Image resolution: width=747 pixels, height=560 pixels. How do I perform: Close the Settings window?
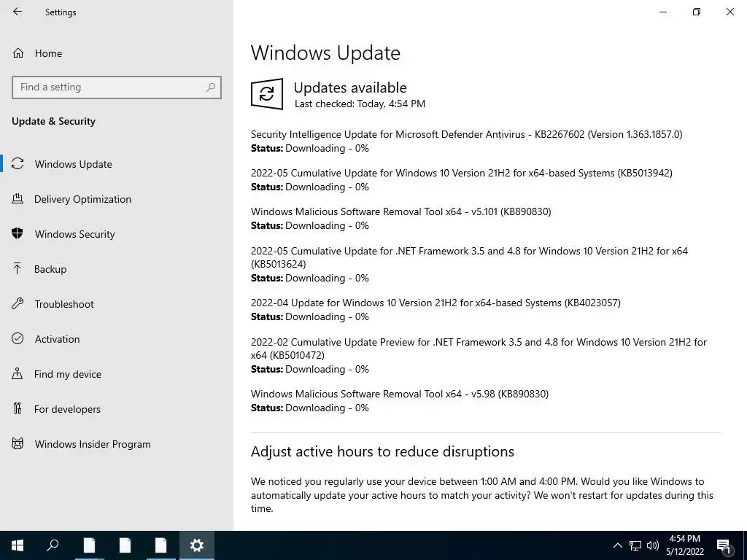(729, 12)
